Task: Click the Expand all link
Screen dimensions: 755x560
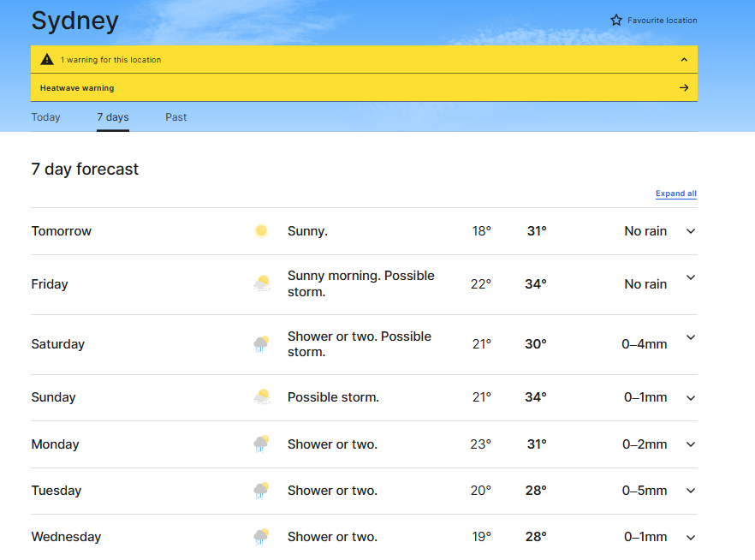Action: 675,194
